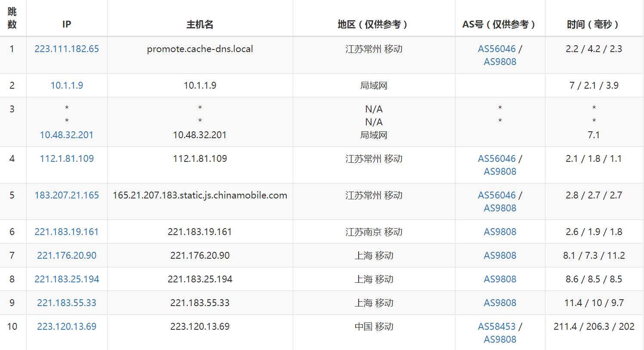This screenshot has width=644, height=350.
Task: Select the 10.1.1.9 hostname cell text
Action: coord(200,85)
